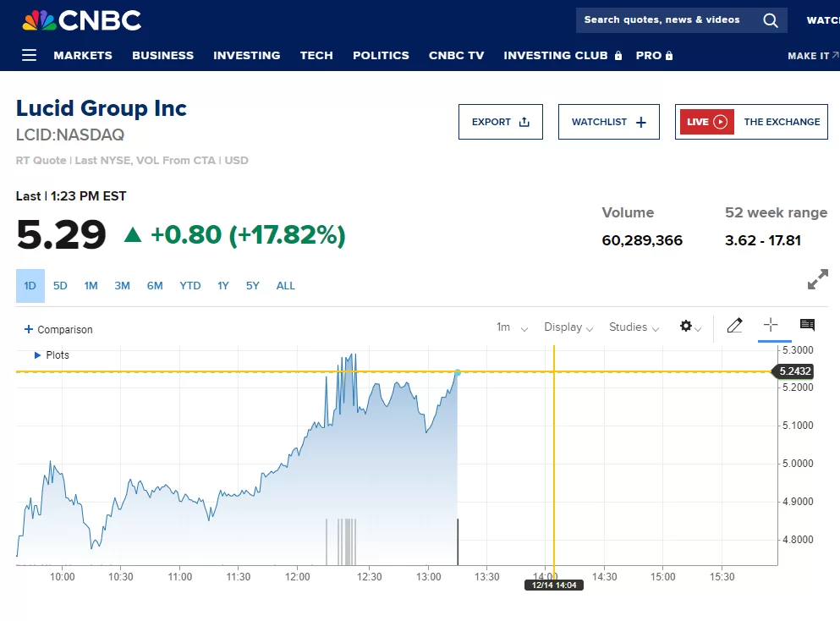
Task: Click the search magnifier icon
Action: point(771,20)
